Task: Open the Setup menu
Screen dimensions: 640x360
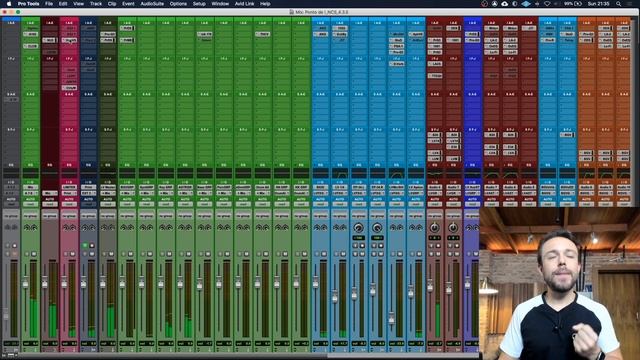Action: tap(199, 4)
